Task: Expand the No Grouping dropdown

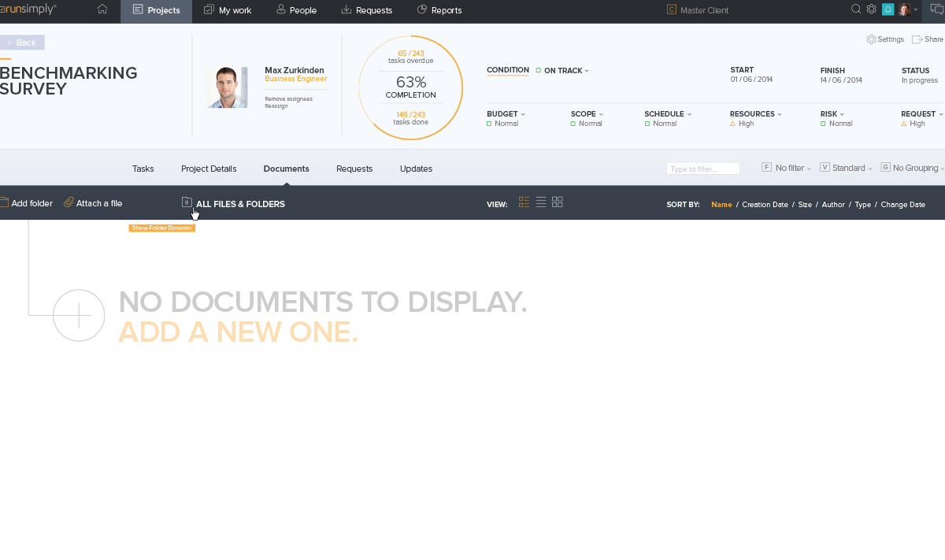Action: pos(915,168)
